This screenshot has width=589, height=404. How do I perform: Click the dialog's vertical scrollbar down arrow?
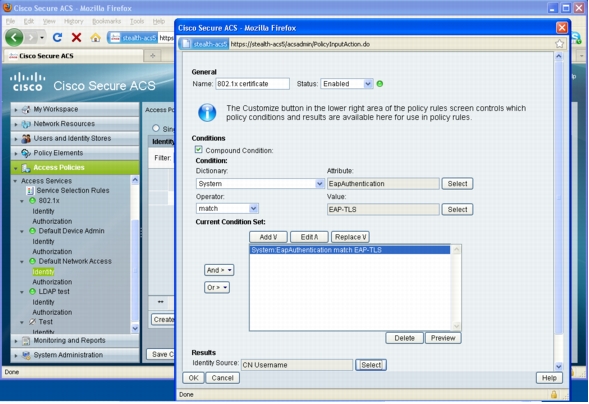[x=559, y=366]
